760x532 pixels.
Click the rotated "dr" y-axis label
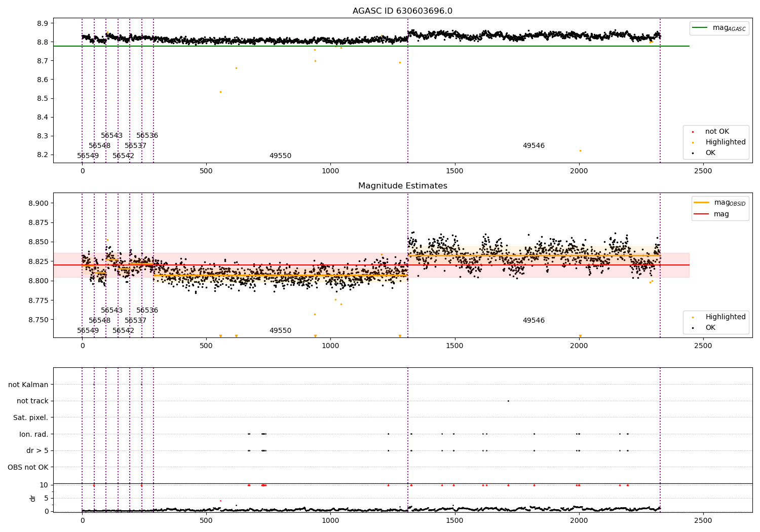point(33,498)
